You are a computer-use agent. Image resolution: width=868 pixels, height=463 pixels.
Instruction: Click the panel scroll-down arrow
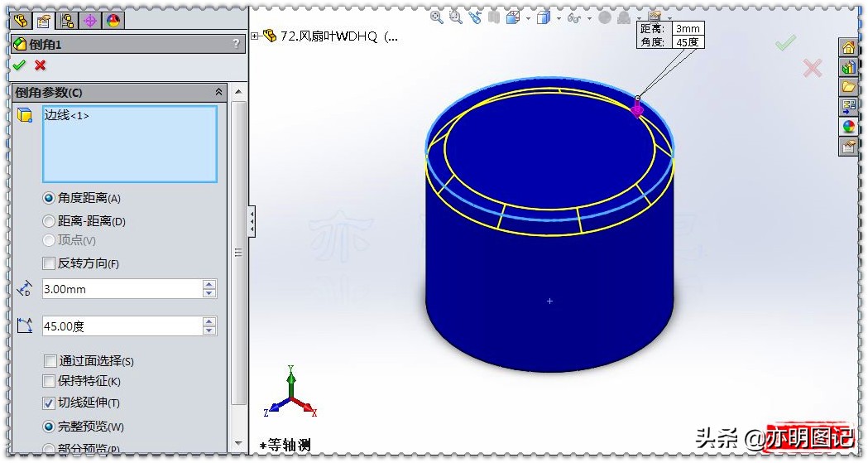coord(238,444)
